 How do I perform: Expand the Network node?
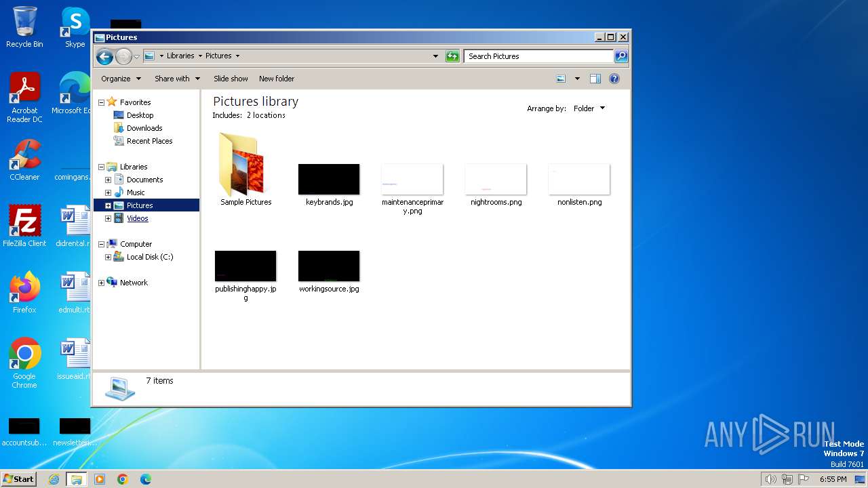[102, 283]
